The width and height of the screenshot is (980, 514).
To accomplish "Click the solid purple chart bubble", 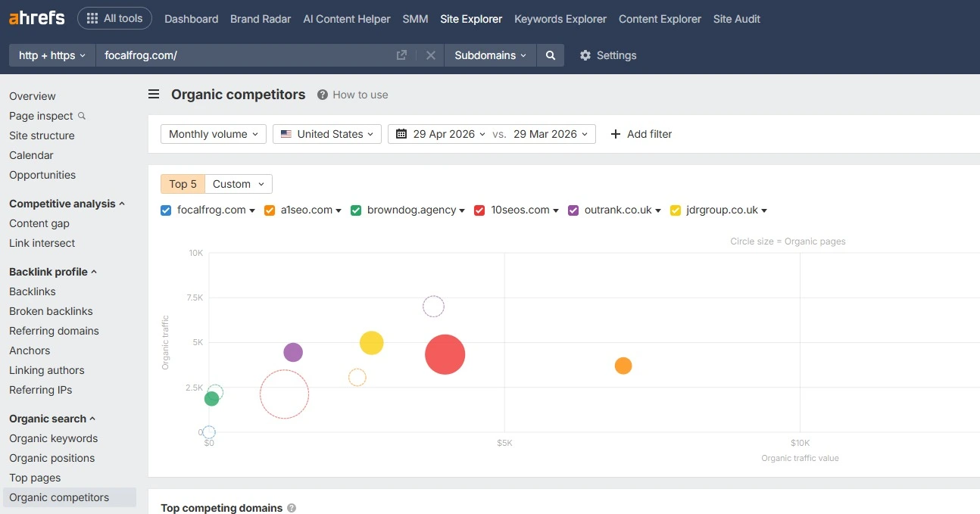I will pos(293,352).
